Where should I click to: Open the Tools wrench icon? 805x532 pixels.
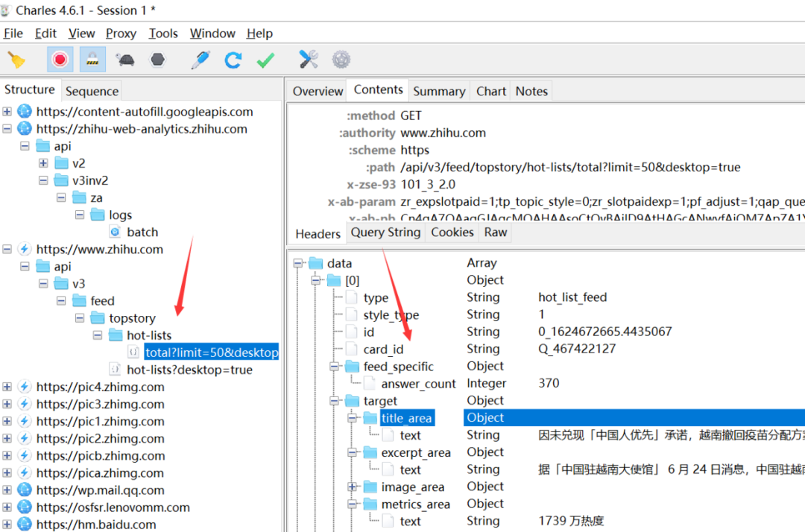(309, 60)
